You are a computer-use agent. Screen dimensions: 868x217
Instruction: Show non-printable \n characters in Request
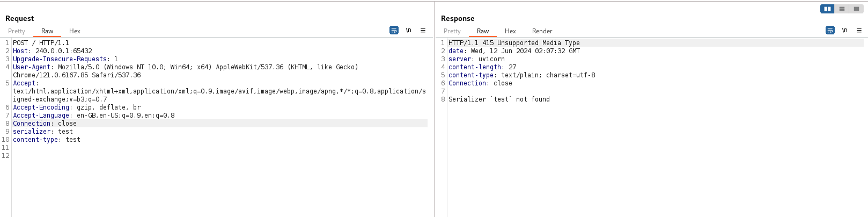408,31
